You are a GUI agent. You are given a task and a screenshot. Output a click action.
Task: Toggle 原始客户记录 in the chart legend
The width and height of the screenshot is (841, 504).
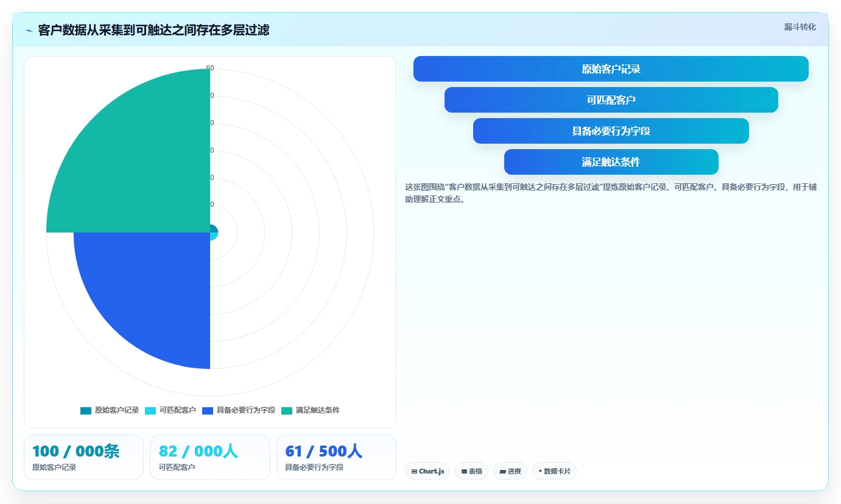coord(110,410)
